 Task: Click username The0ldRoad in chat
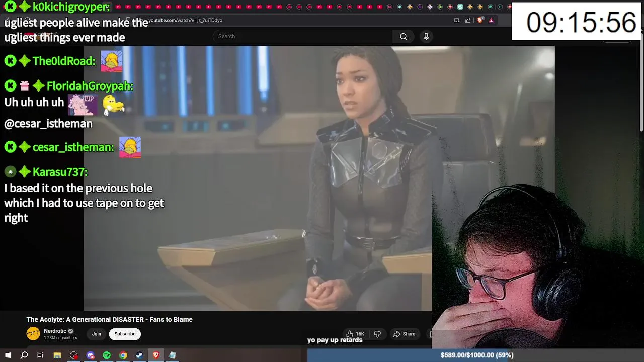click(x=63, y=61)
